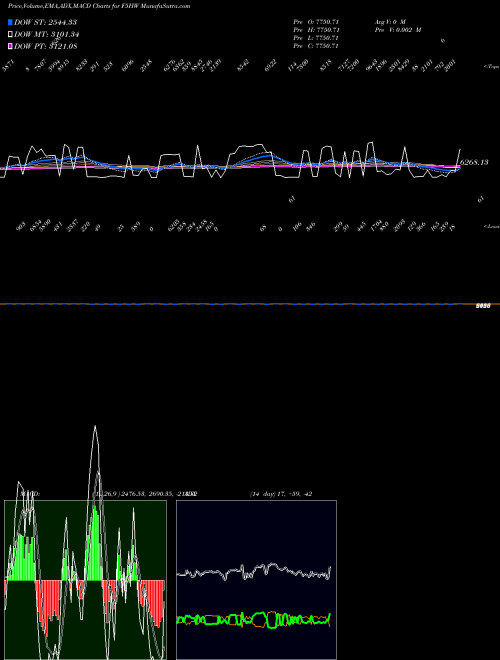The width and height of the screenshot is (500, 660).
Task: Select the 'DOW MT: 3101.34' legend text
Action: point(47,34)
